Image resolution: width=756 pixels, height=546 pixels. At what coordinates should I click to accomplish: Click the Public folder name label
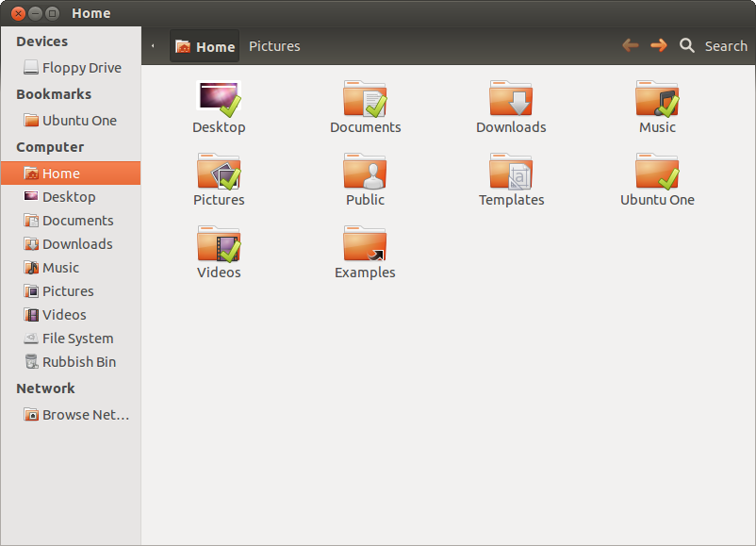[x=365, y=200]
